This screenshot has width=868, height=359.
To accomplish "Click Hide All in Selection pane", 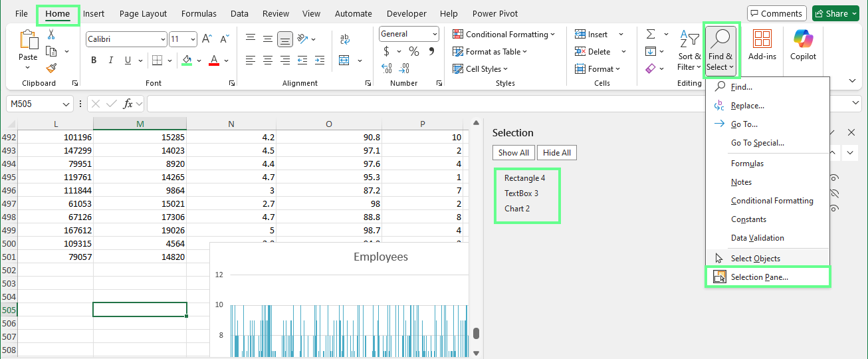I will 557,153.
